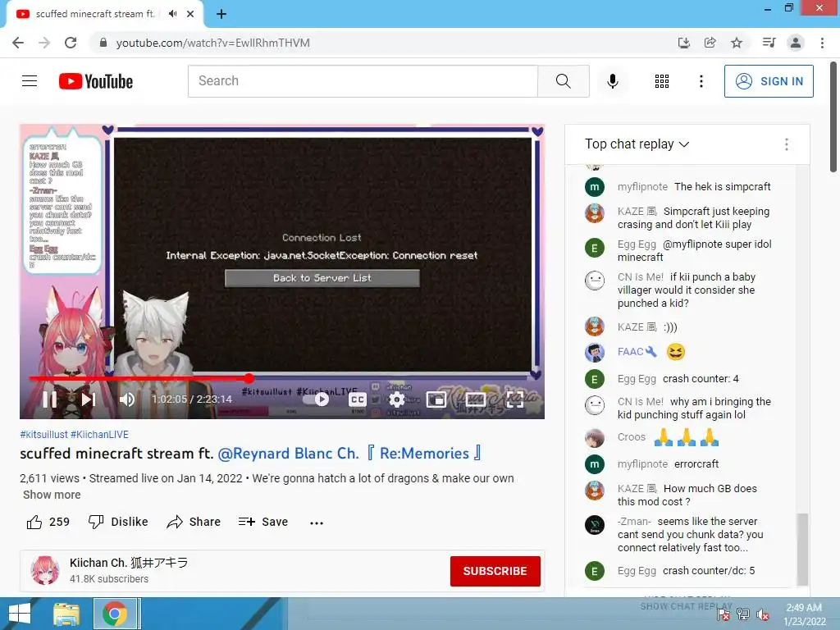This screenshot has width=840, height=630.
Task: Open the @Reynard Blanc Ch. channel link
Action: pyautogui.click(x=288, y=453)
